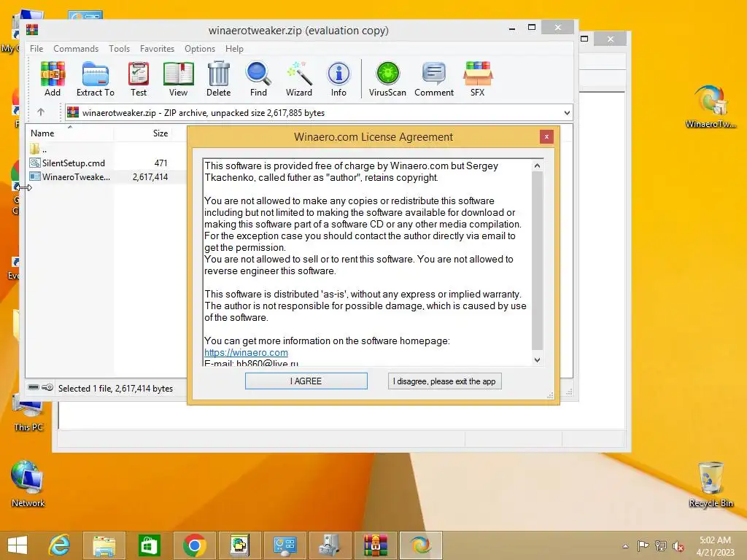
Task: Open the File menu
Action: click(x=36, y=49)
